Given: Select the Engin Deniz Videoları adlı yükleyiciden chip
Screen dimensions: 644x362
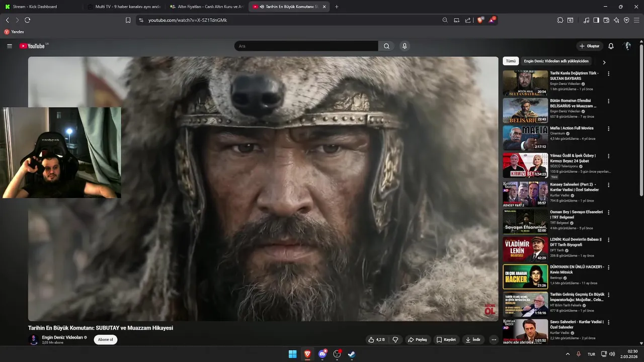Looking at the screenshot, I should pyautogui.click(x=556, y=61).
